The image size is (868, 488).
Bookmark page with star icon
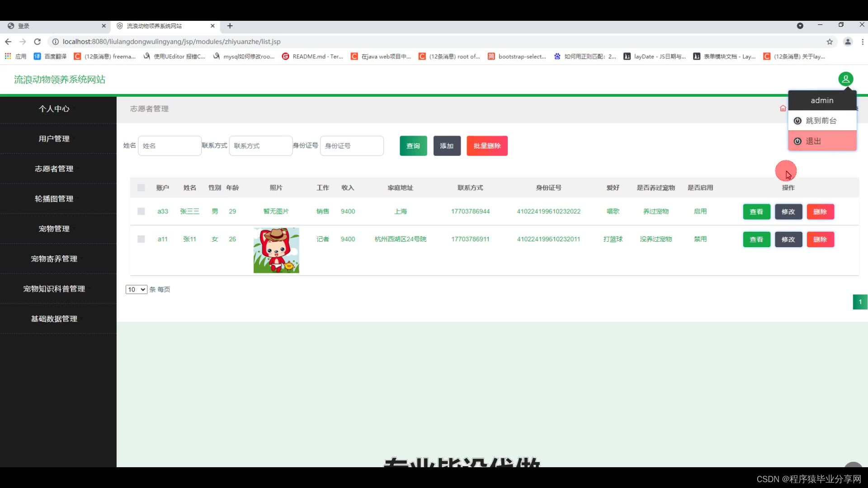[830, 42]
